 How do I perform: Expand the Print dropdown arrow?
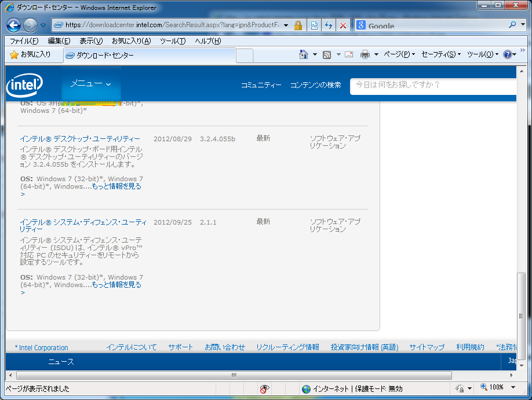[376, 54]
